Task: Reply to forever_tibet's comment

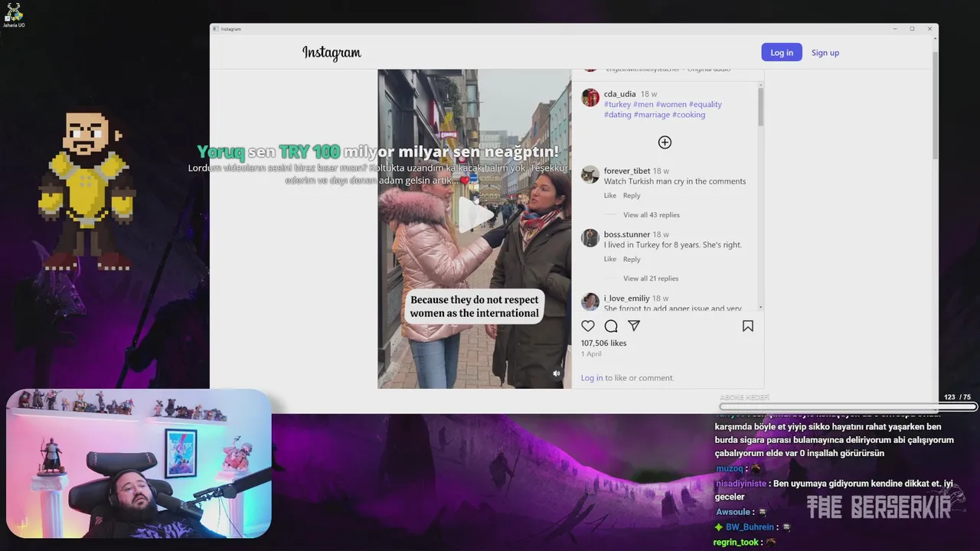Action: click(x=632, y=196)
